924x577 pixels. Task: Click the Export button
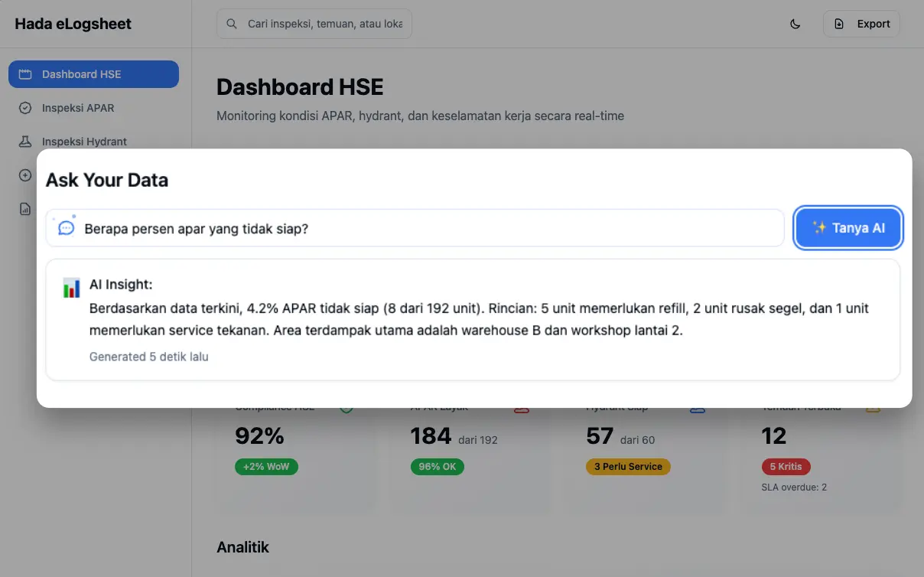point(861,24)
